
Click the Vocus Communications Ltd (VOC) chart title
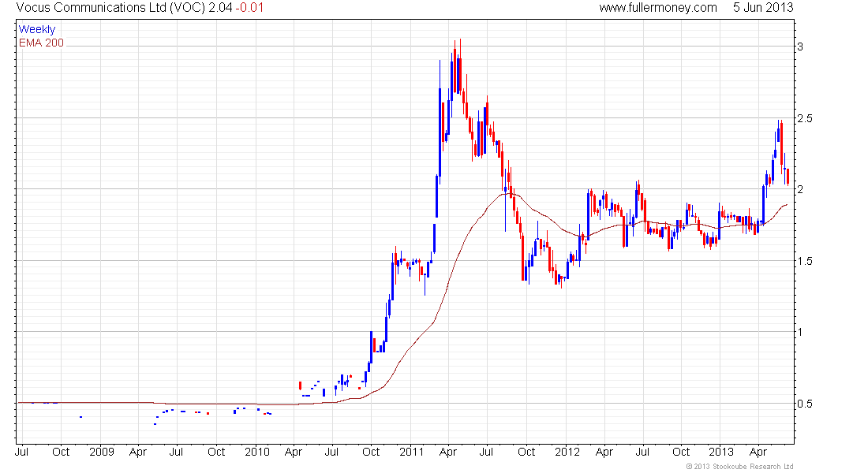110,8
